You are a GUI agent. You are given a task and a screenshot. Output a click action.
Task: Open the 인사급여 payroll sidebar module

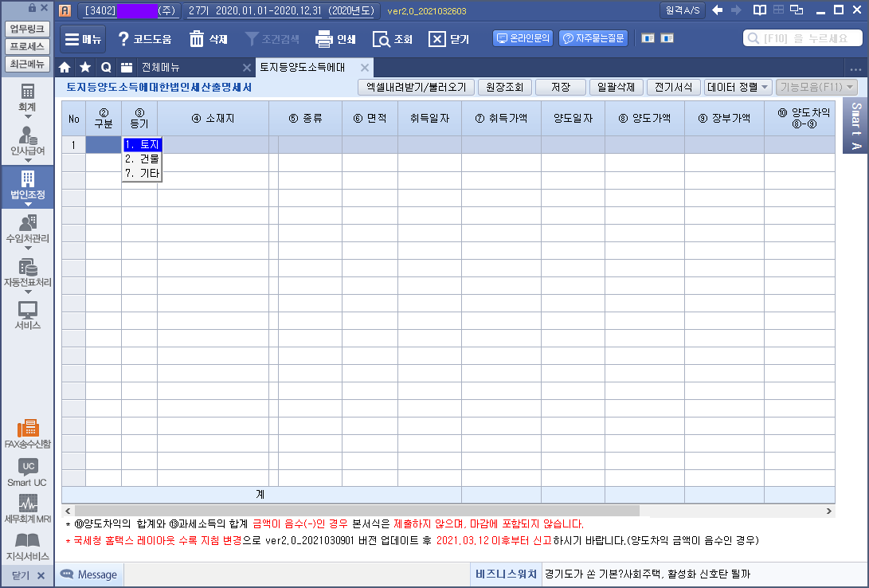click(27, 140)
